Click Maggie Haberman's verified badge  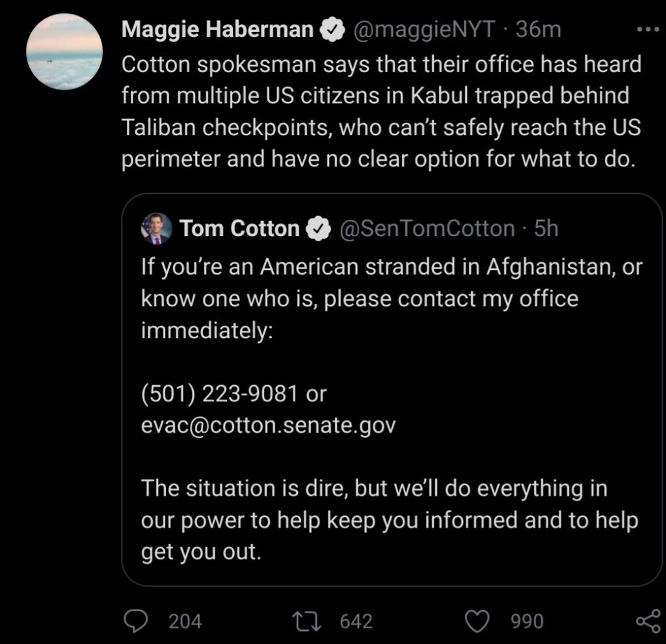click(331, 30)
